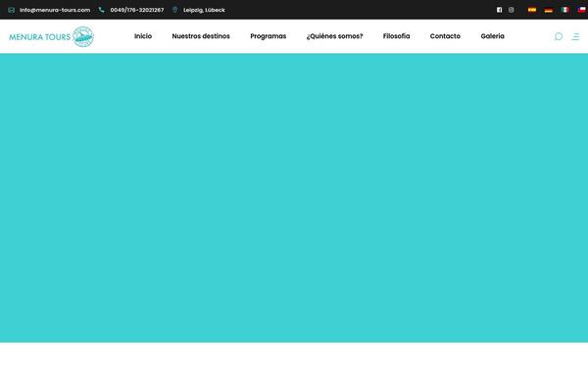Click the Menura Tours logo
This screenshot has width=588, height=392.
[51, 36]
